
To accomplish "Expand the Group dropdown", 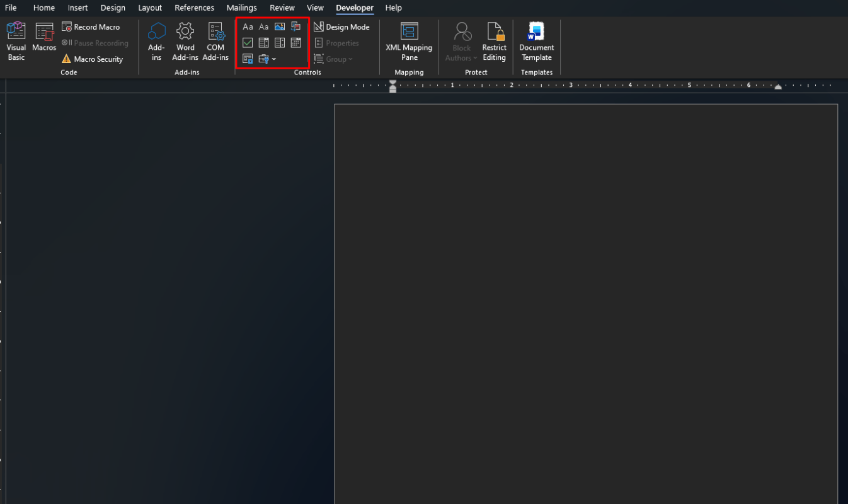I will [333, 59].
